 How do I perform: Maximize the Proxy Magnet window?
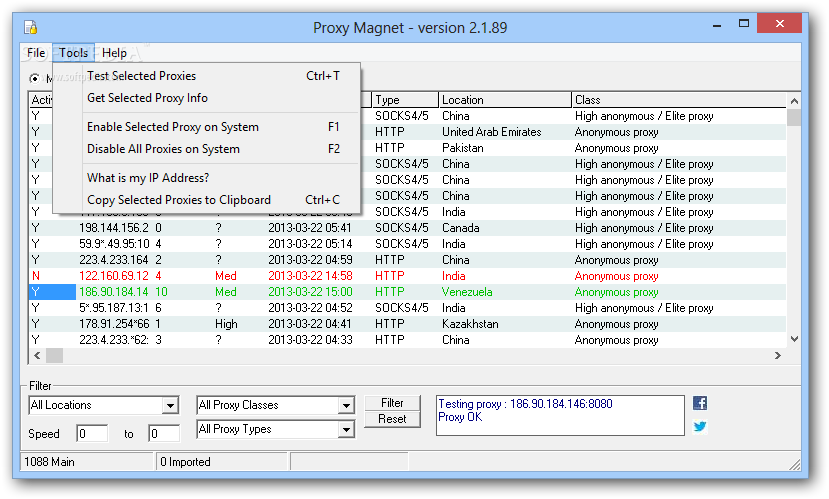pyautogui.click(x=743, y=24)
